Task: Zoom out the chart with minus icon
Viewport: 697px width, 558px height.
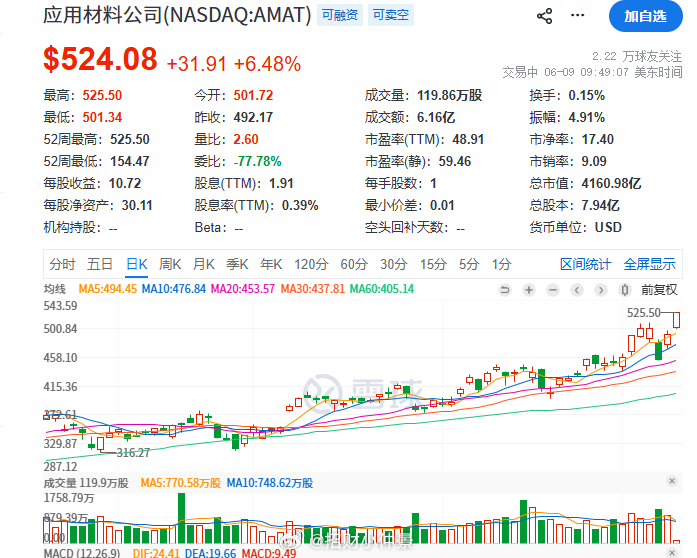Action: point(553,290)
